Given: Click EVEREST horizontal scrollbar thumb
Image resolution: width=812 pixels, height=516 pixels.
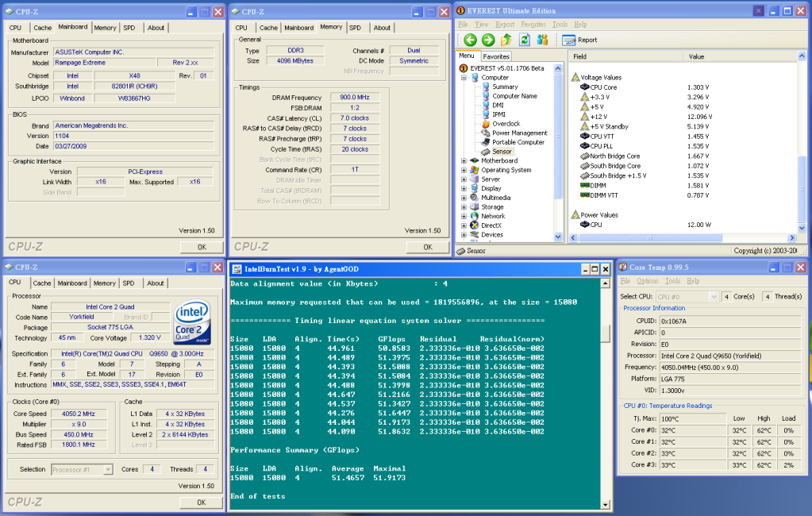Looking at the screenshot, I should click(650, 238).
